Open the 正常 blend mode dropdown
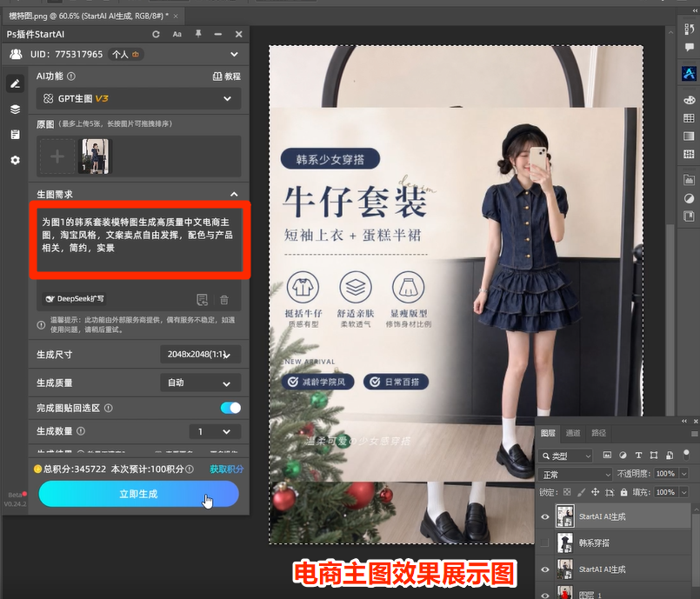Image resolution: width=700 pixels, height=599 pixels. click(575, 475)
